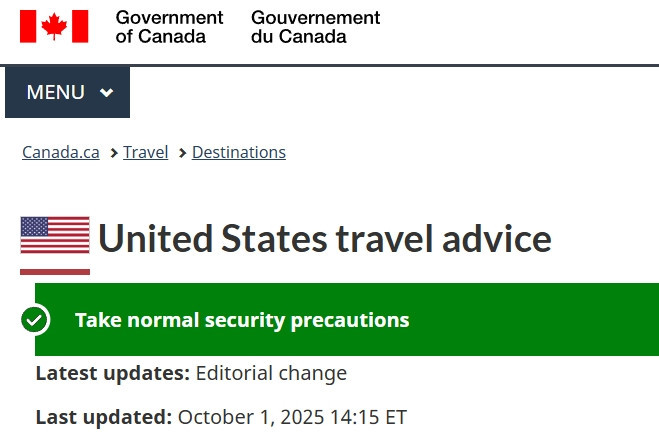Go to the Travel breadcrumb link

(146, 153)
